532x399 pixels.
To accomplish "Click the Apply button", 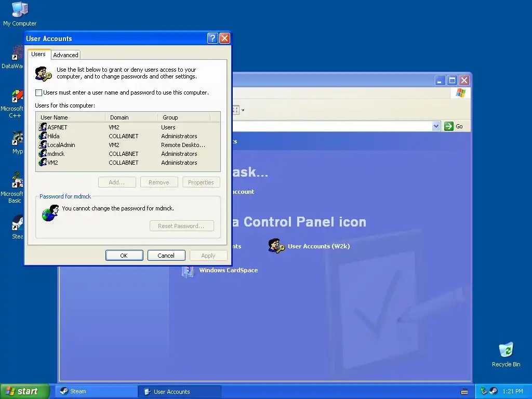I will click(x=208, y=256).
